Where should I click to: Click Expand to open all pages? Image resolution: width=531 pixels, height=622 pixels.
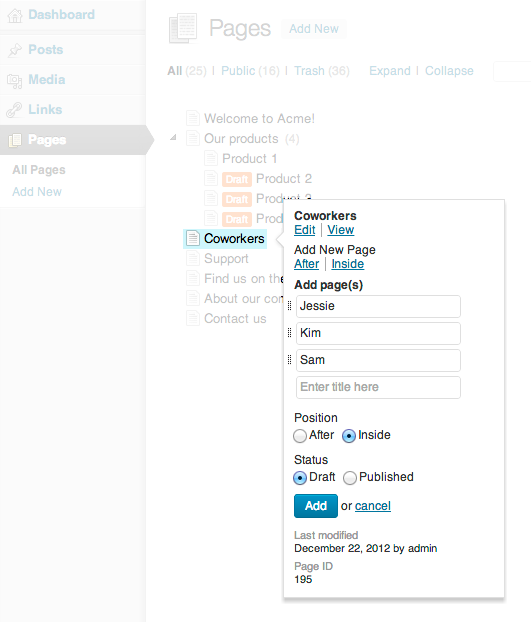[390, 71]
